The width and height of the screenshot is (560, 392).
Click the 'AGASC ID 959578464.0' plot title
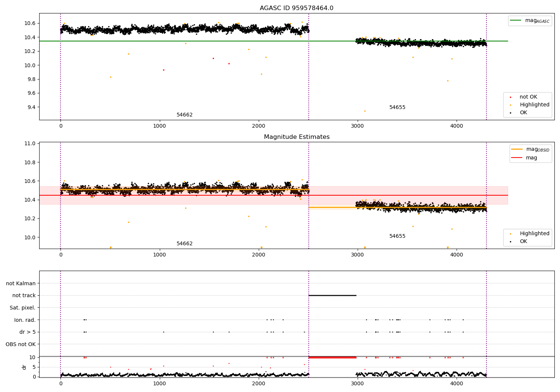(296, 8)
